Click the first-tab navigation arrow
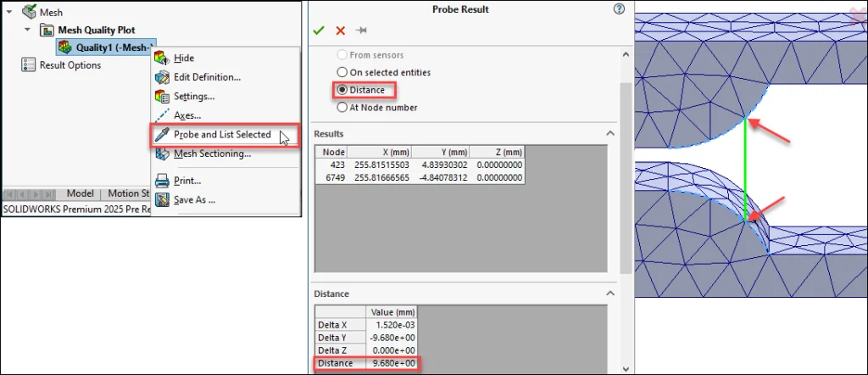The image size is (868, 375). pyautogui.click(x=10, y=194)
